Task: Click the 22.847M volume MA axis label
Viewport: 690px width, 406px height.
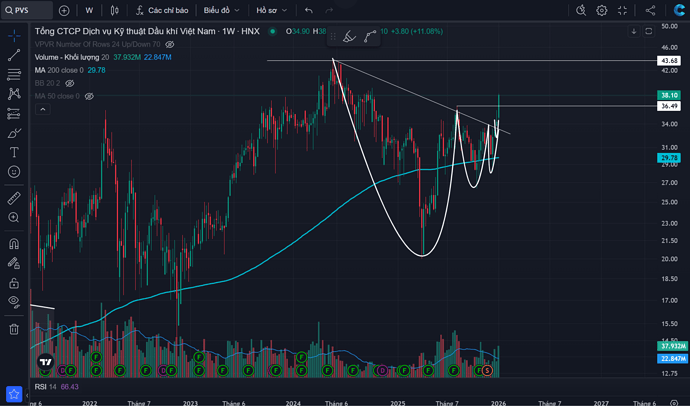Action: 672,358
